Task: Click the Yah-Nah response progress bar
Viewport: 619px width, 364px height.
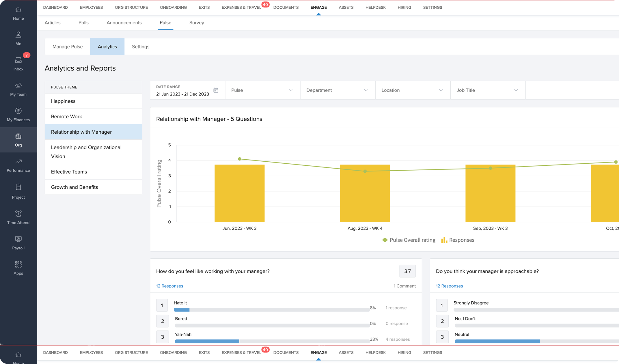Action: click(272, 341)
